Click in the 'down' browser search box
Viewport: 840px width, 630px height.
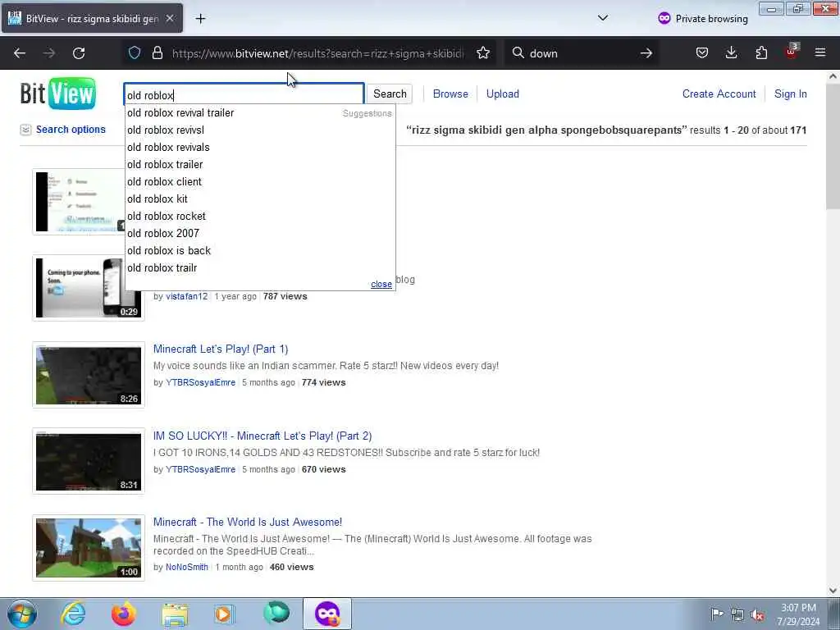point(582,53)
